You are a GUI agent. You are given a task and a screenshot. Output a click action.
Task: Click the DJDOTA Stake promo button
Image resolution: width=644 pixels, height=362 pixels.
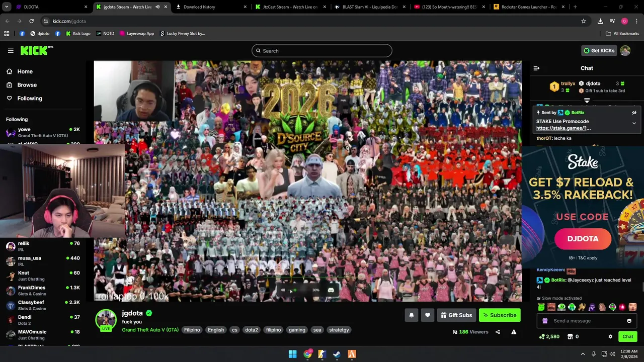(x=583, y=239)
